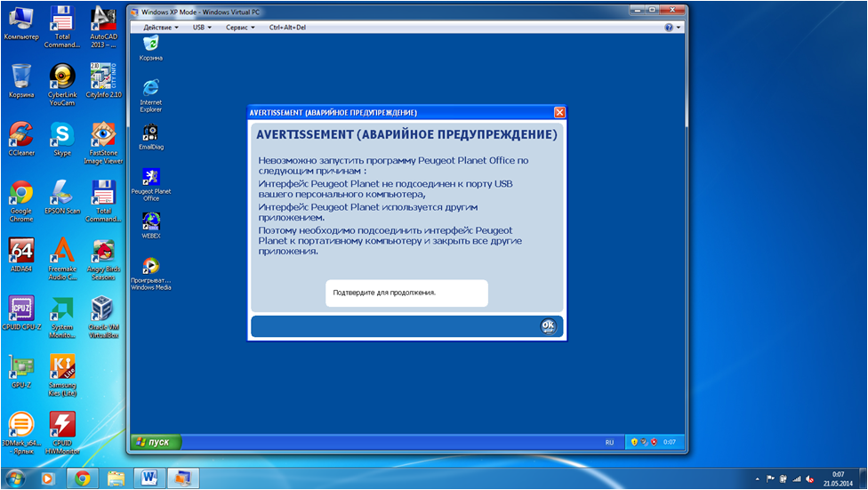Viewport: 868px width, 490px height.
Task: Select the Oracle VM VirtualBox icon
Action: pos(103,317)
